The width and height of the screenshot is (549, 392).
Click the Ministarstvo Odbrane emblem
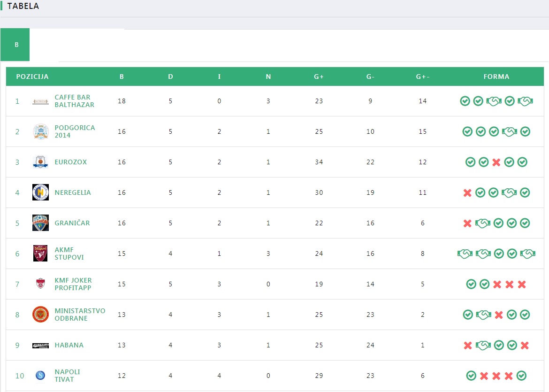40,315
